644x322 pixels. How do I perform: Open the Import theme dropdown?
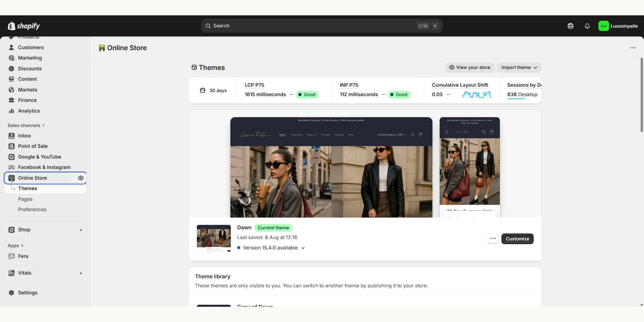[519, 67]
